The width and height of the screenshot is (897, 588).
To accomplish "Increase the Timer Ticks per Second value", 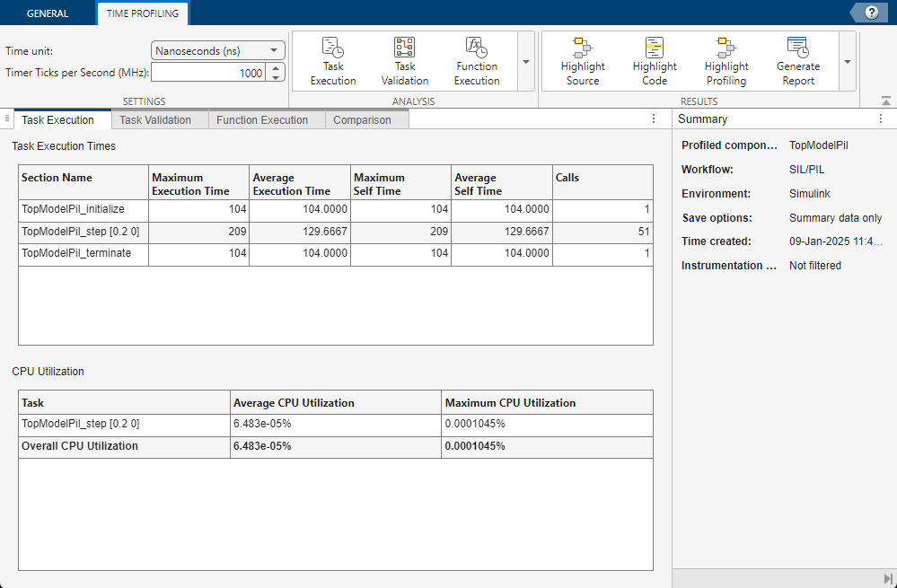I will (x=277, y=68).
